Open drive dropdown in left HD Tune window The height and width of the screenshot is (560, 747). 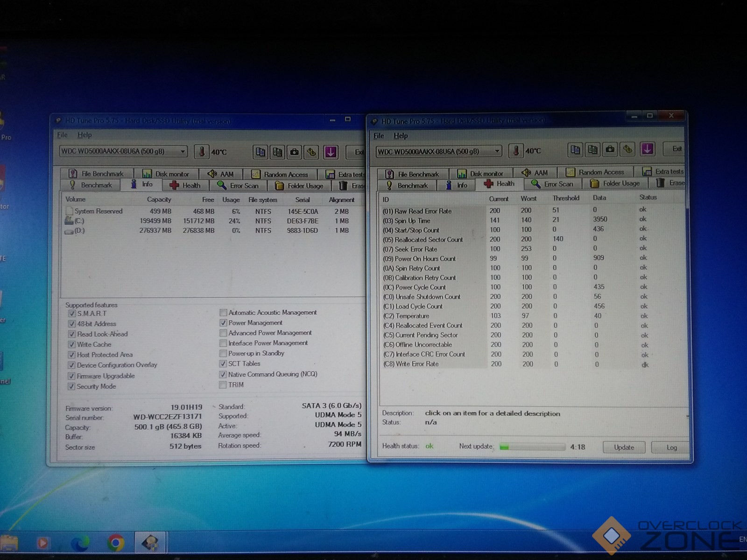123,151
